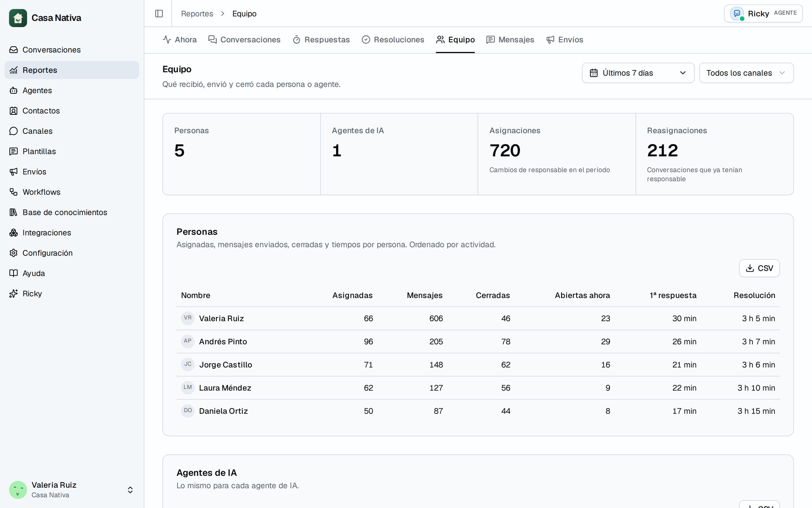Click the VR avatar in the table
Screen dimensions: 812x508
pos(187,318)
